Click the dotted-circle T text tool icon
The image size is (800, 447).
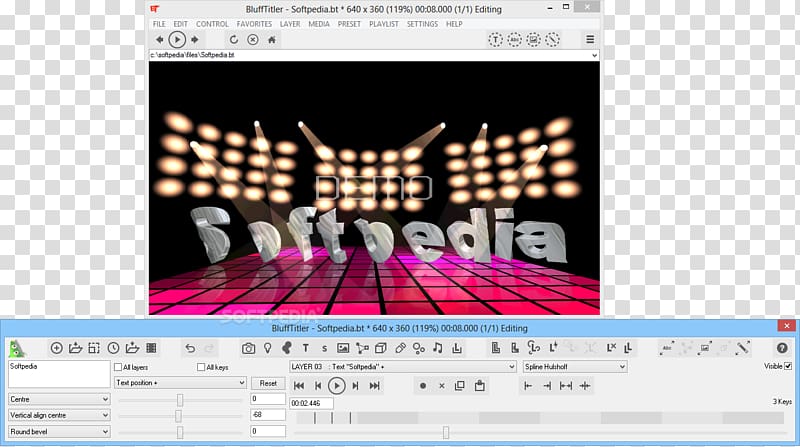(x=495, y=39)
